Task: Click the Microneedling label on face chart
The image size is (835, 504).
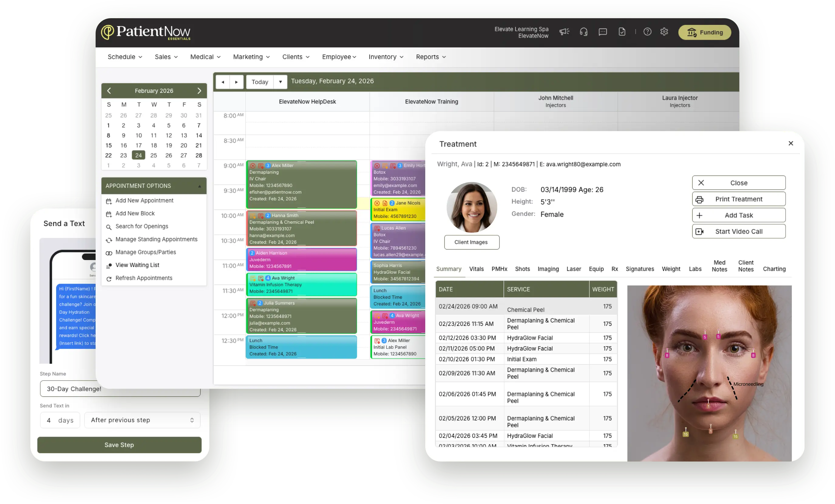Action: pyautogui.click(x=748, y=384)
